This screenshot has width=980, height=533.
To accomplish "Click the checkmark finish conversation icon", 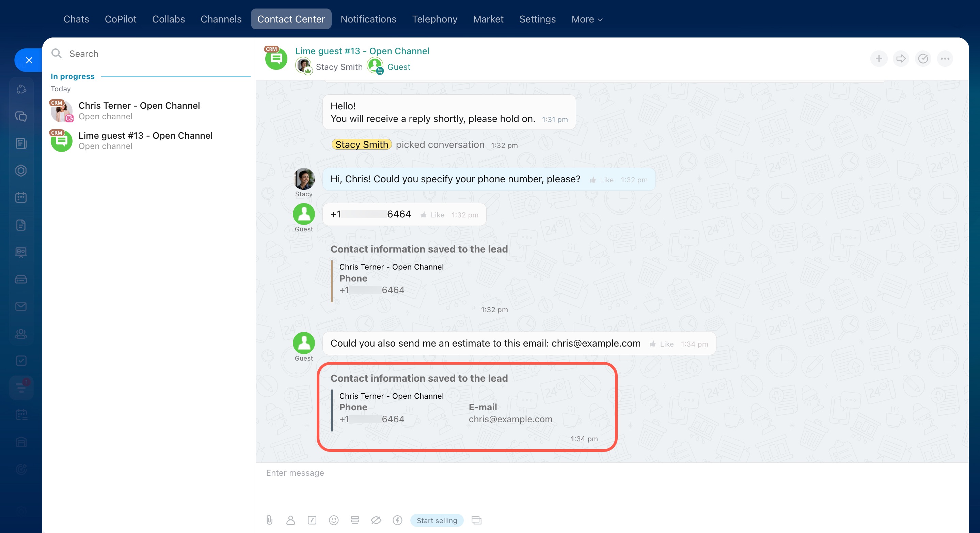I will pyautogui.click(x=923, y=59).
